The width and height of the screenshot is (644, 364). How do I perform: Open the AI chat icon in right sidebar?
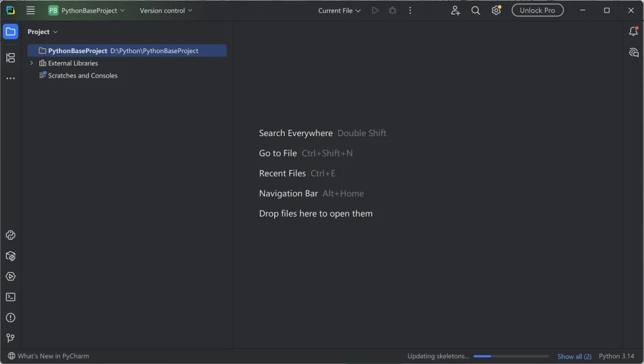[634, 53]
